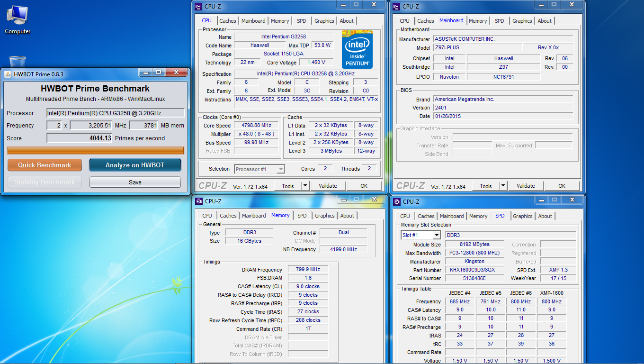Click the Module Size 8192 MBytes value
The image size is (644, 364).
point(474,245)
